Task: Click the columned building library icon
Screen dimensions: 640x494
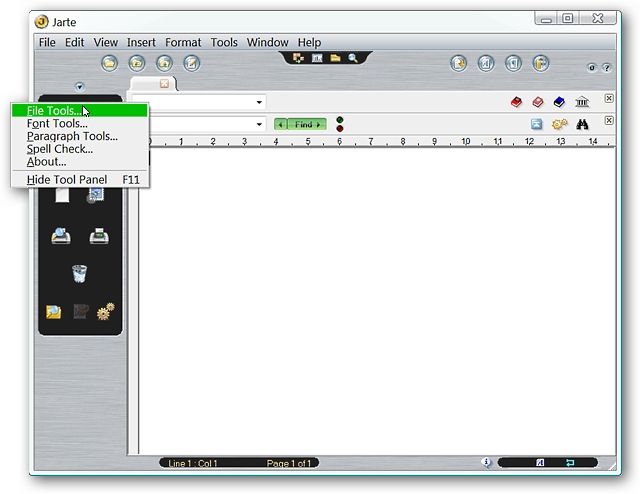Action: [x=582, y=102]
